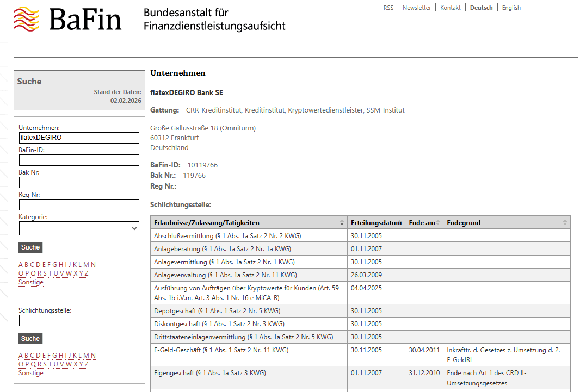580x392 pixels.
Task: Switch language to English
Action: [x=511, y=8]
